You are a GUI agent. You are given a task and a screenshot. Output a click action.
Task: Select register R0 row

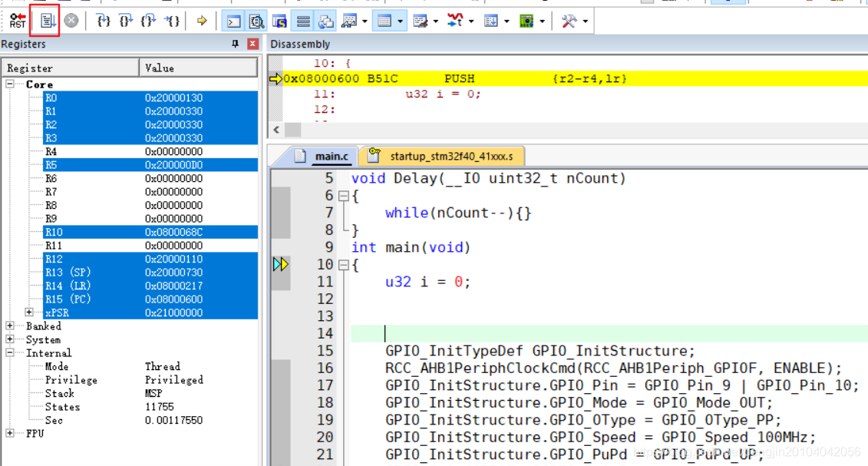pyautogui.click(x=150, y=98)
